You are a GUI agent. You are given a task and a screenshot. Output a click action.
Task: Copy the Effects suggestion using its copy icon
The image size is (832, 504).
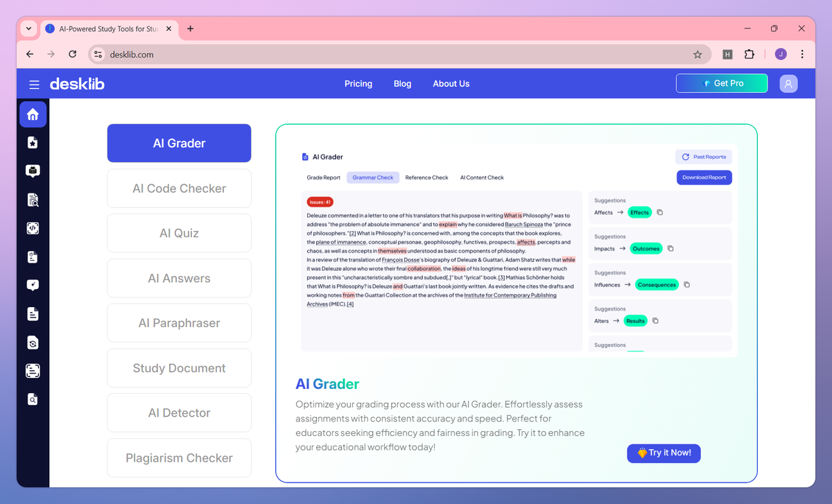point(660,212)
